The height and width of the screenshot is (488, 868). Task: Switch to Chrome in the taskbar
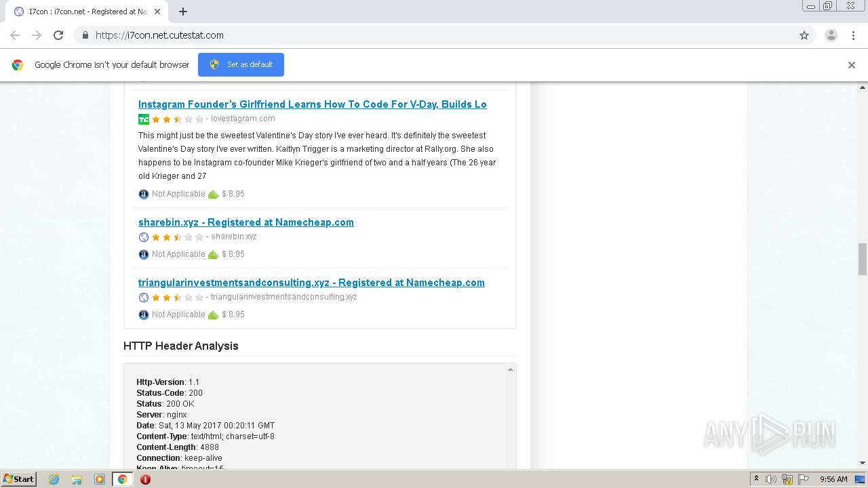pyautogui.click(x=123, y=479)
